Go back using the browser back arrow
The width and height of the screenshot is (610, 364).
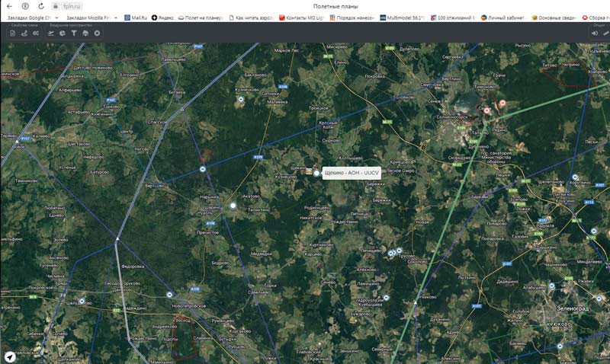(x=8, y=6)
